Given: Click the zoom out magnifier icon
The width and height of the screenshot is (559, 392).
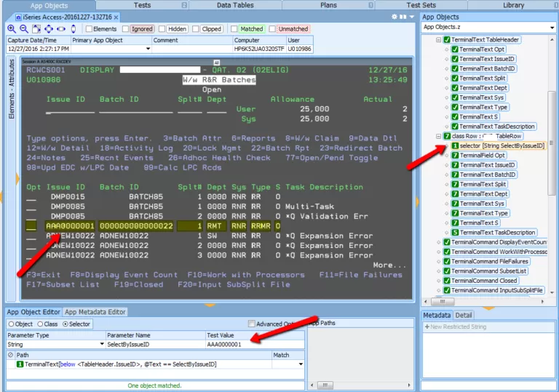Looking at the screenshot, I should 24,29.
